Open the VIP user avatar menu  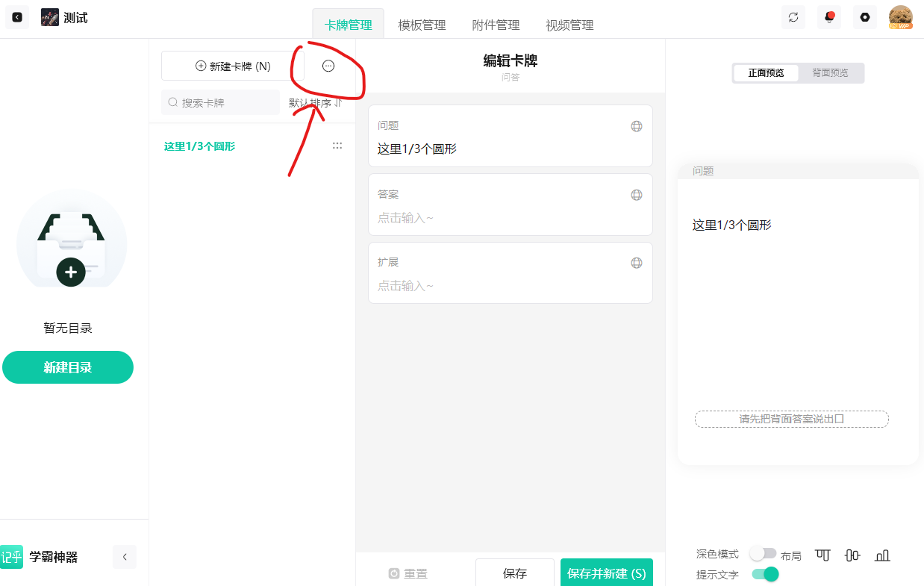coord(901,17)
